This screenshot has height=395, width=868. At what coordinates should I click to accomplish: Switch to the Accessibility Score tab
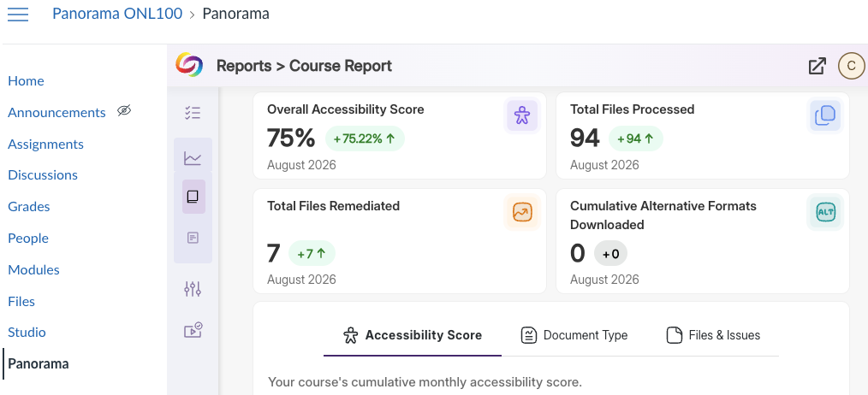[413, 335]
